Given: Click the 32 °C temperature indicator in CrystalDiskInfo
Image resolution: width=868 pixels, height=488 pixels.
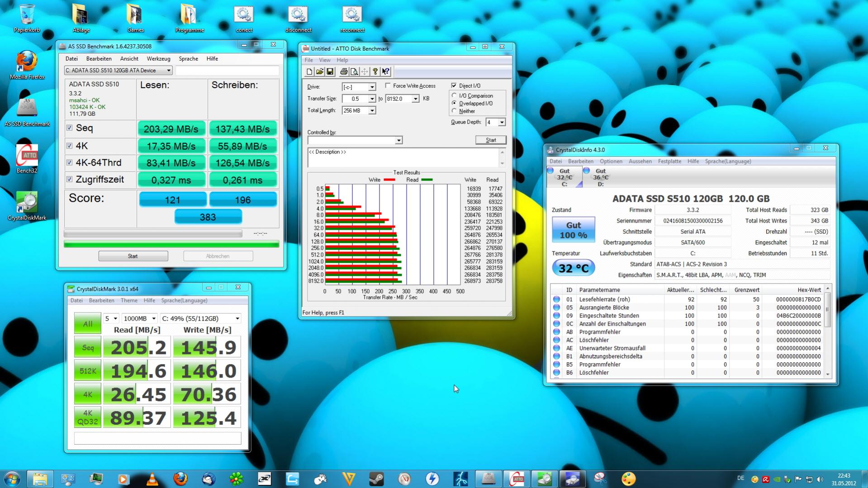Looking at the screenshot, I should tap(573, 268).
